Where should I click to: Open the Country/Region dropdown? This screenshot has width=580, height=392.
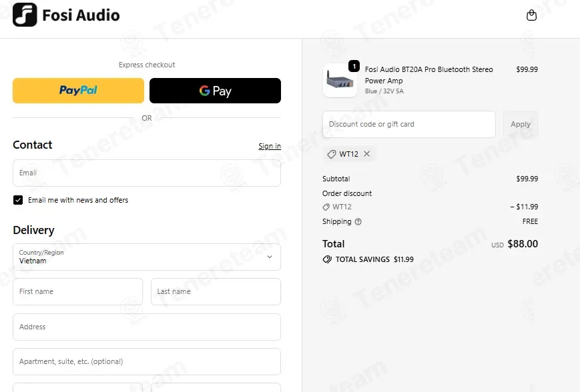(147, 257)
